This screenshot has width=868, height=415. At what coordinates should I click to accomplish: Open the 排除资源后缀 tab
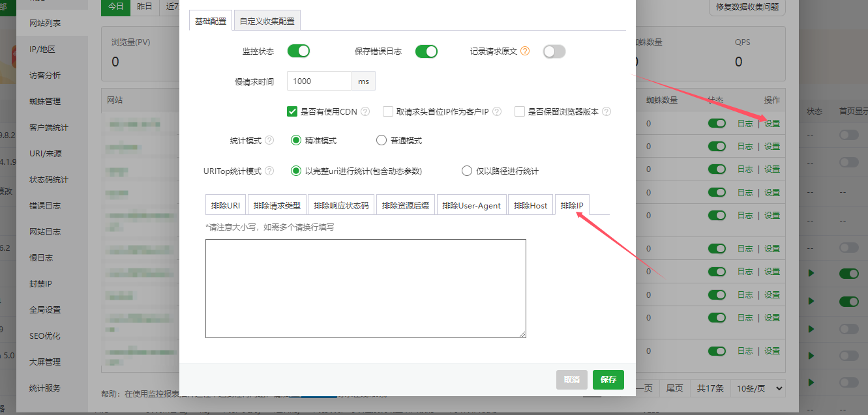pyautogui.click(x=406, y=205)
